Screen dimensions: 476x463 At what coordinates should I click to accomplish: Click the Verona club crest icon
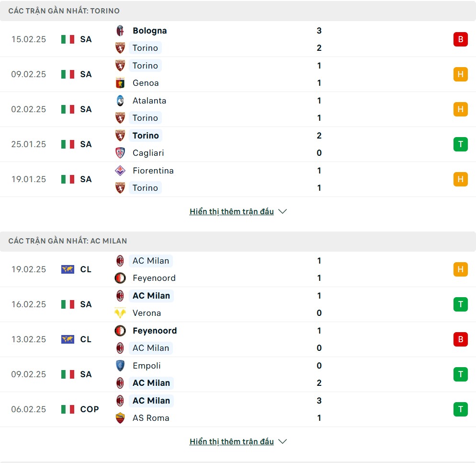(120, 313)
